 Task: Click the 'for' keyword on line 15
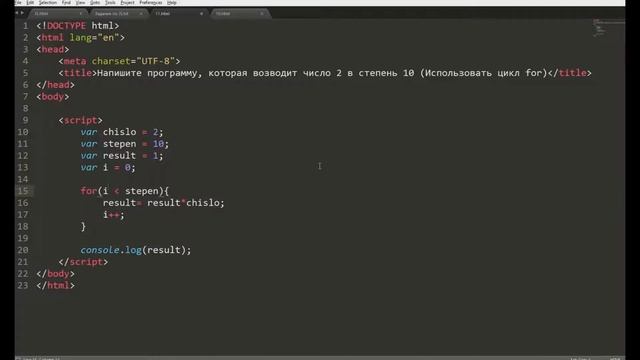tap(89, 191)
